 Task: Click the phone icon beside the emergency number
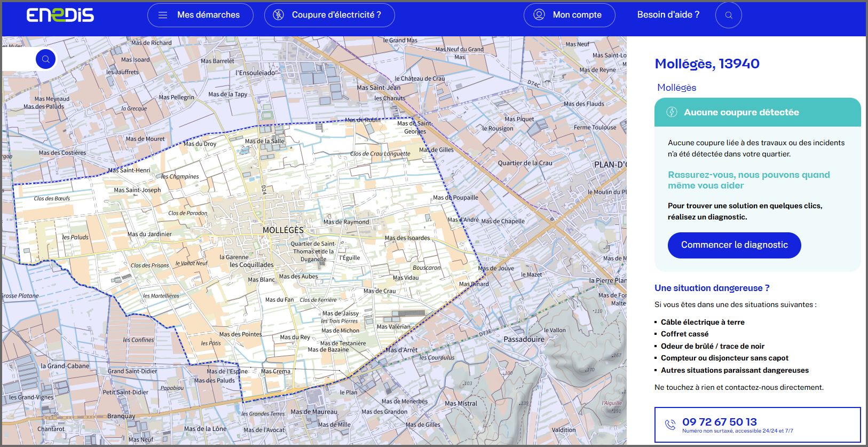click(670, 425)
